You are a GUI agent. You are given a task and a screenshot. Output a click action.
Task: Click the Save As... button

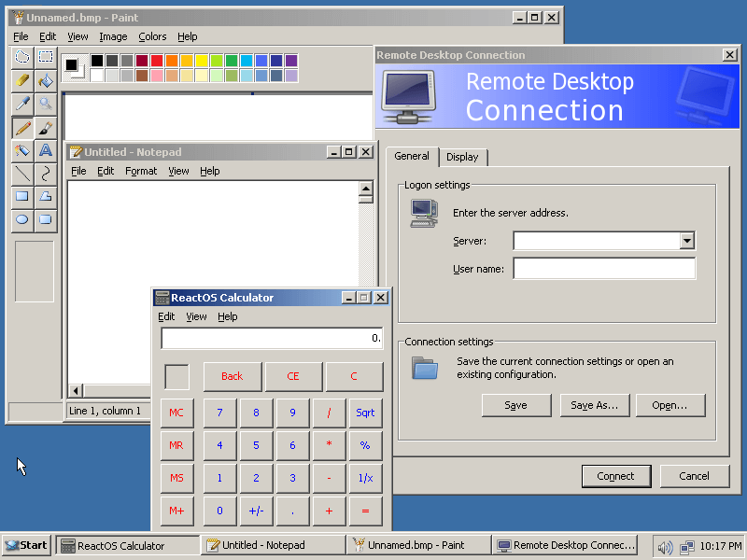595,405
